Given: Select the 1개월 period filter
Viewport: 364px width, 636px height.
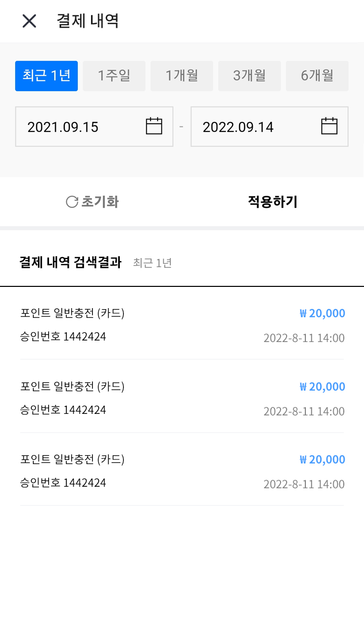Looking at the screenshot, I should 182,76.
